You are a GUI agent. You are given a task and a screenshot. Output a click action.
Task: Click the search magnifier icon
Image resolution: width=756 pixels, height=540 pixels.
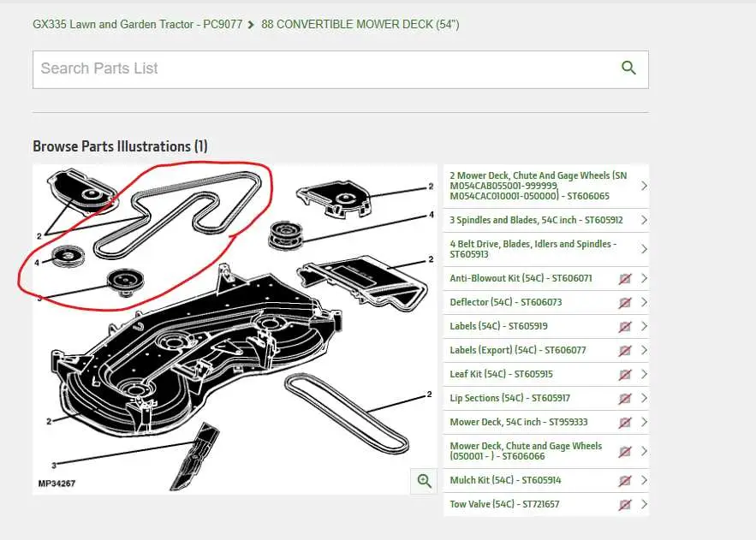coord(628,68)
